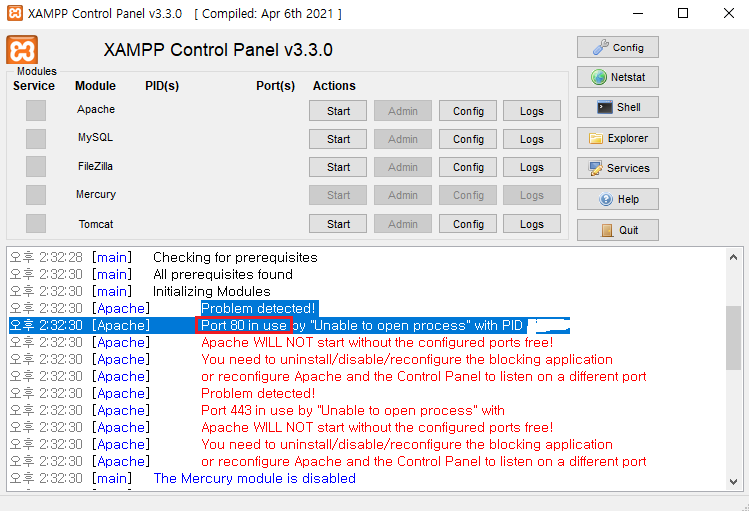This screenshot has height=511, width=749.
Task: Click the log scrollbar thumb
Action: 733,338
